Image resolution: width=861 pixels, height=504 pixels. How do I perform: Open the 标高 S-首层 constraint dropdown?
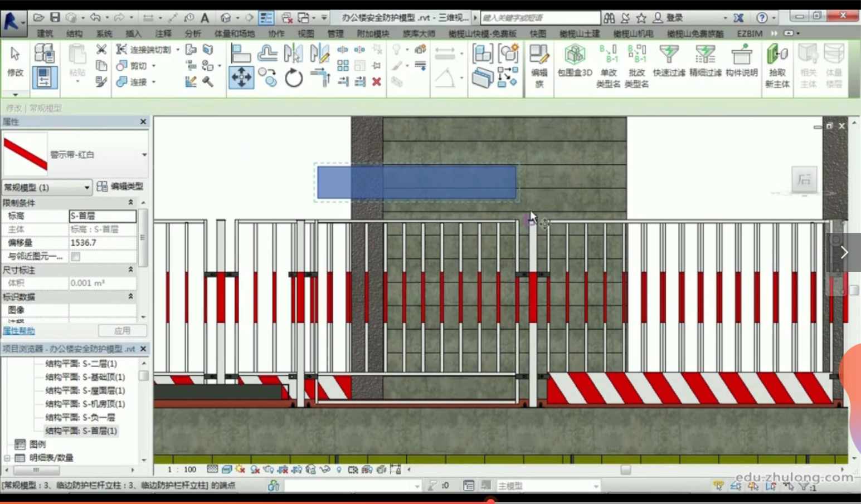103,216
